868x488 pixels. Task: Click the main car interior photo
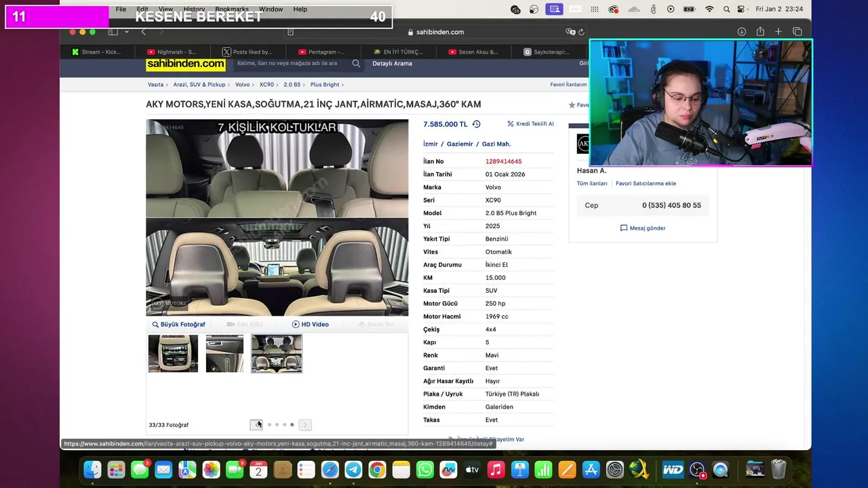[277, 218]
